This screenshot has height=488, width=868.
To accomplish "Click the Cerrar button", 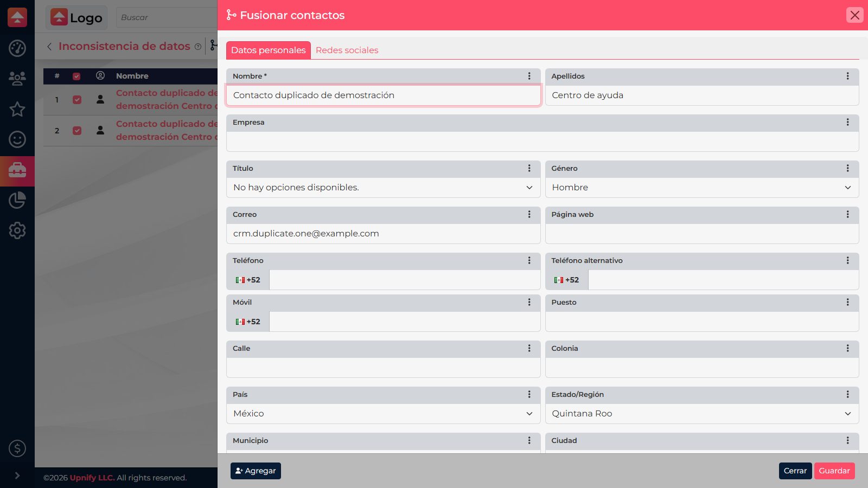I will [x=795, y=471].
